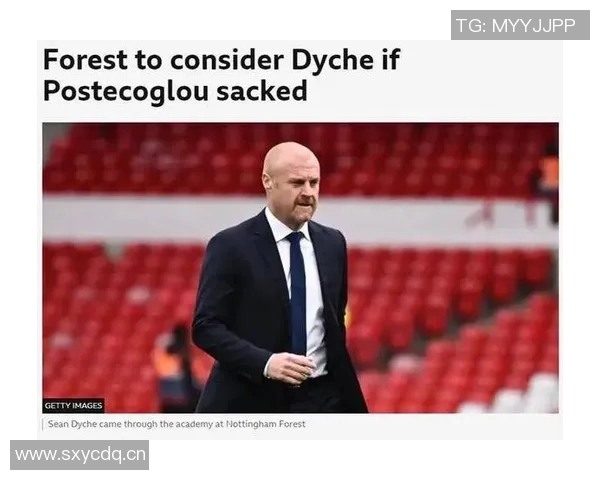Click the word Postecoglou in headline

click(126, 92)
